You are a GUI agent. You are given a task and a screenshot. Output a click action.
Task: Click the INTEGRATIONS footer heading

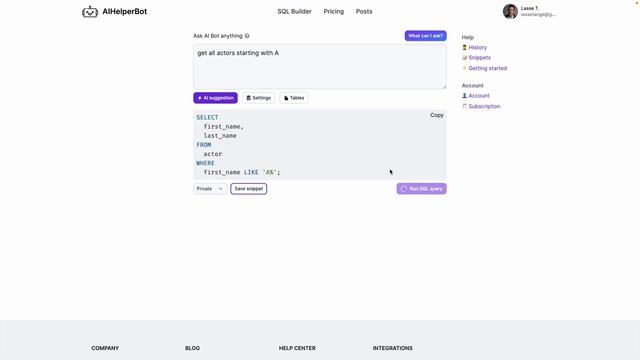point(393,348)
